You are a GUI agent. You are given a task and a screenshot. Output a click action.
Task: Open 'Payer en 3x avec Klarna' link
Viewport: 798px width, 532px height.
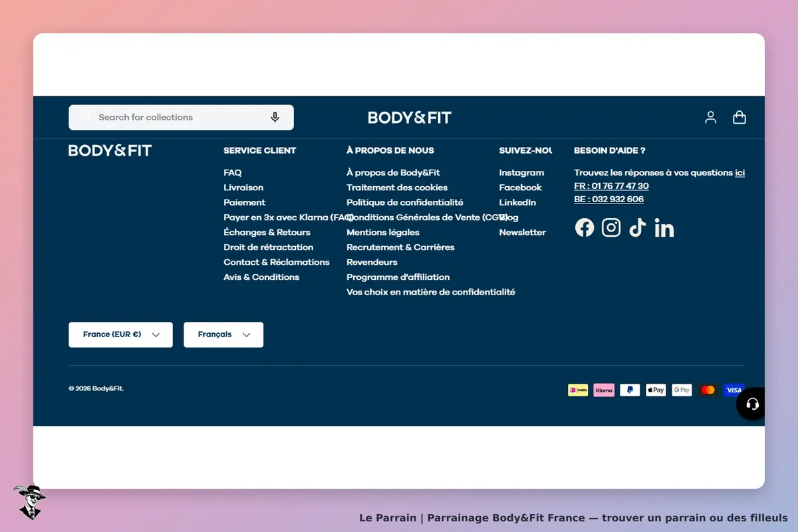[289, 217]
